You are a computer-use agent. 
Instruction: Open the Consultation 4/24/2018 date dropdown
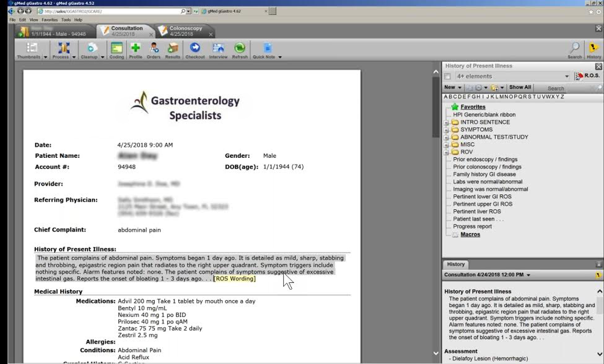click(528, 275)
